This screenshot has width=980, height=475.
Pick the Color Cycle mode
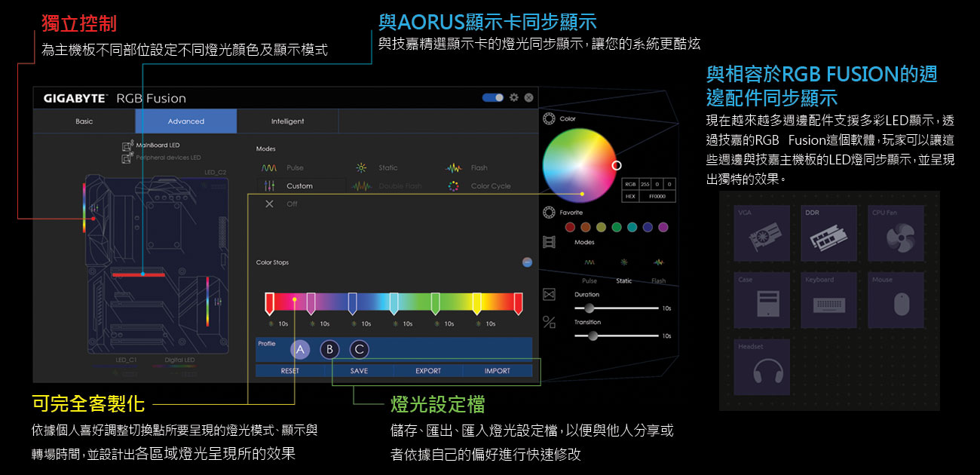(479, 186)
